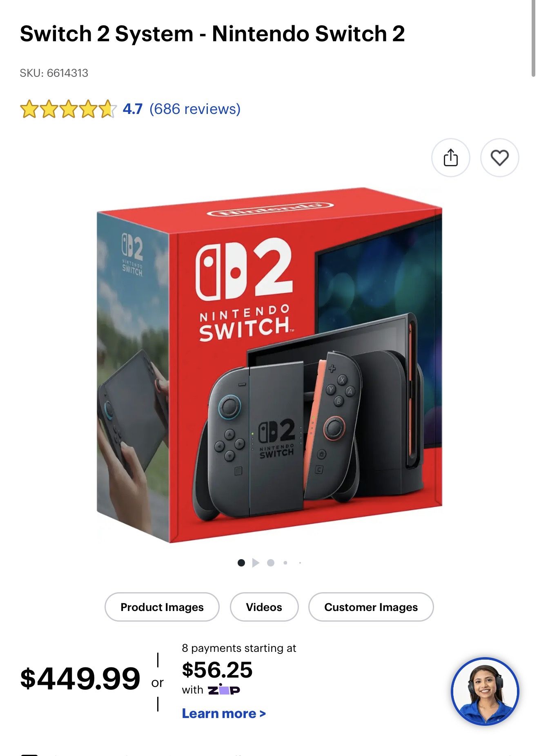Image resolution: width=539 pixels, height=756 pixels.
Task: Click the gold star rating
Action: tap(68, 109)
